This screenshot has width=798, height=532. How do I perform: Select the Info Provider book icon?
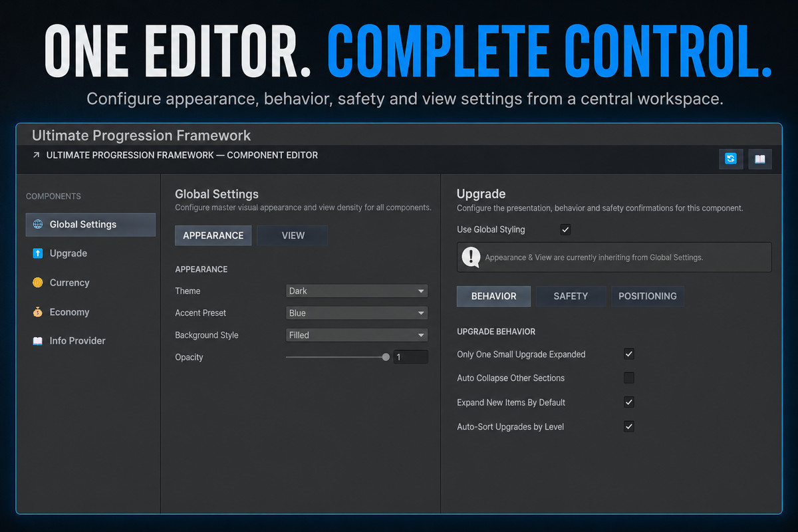[37, 340]
